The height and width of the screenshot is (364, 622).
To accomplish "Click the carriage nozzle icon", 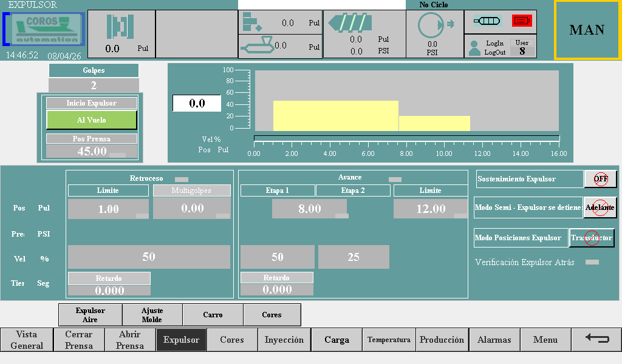I will click(256, 45).
